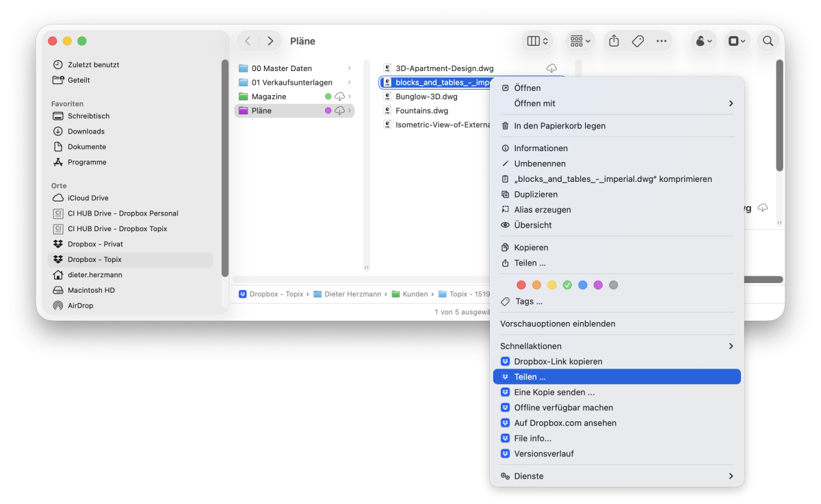
Task: Choose Öffnen in the context menu
Action: point(616,88)
